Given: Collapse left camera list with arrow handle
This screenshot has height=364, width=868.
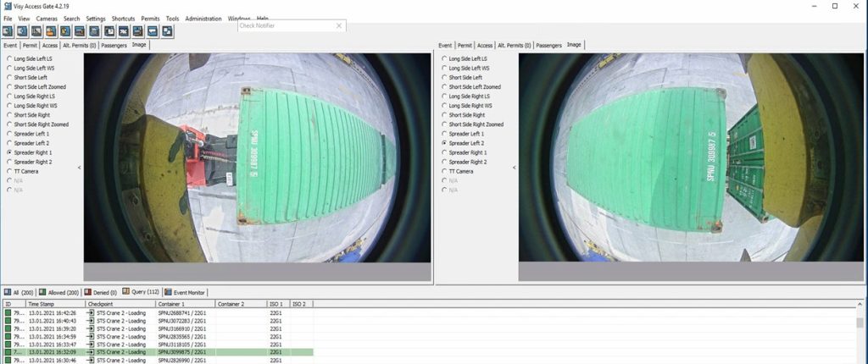Looking at the screenshot, I should point(80,168).
